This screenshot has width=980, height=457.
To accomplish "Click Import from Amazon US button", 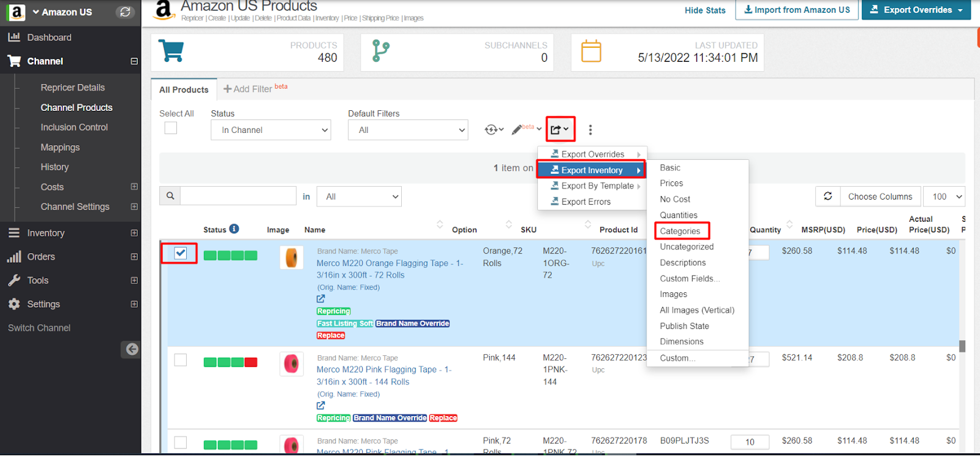I will pos(796,10).
